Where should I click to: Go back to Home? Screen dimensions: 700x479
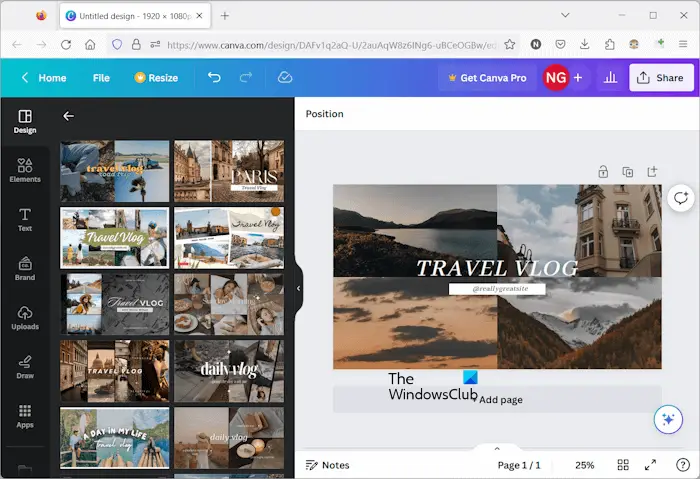[x=44, y=78]
